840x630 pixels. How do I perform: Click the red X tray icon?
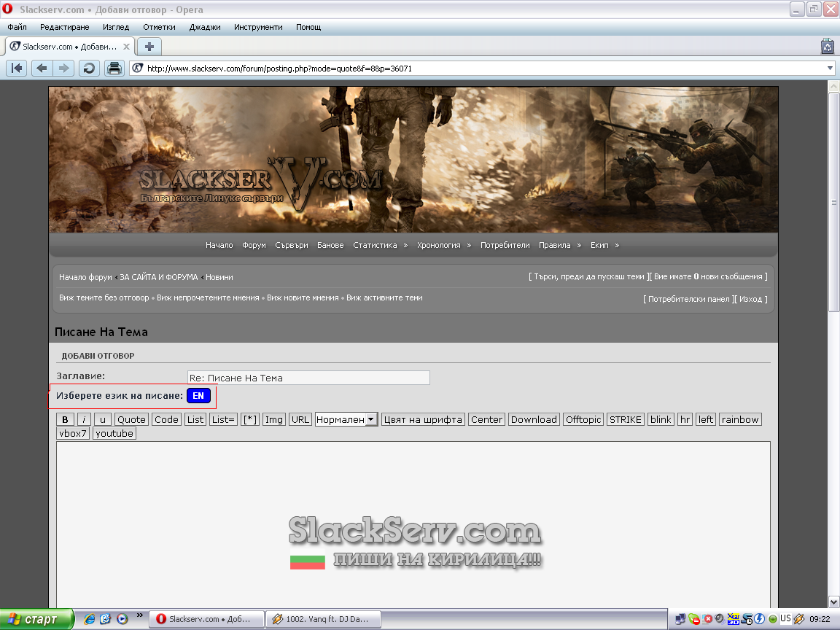tap(708, 619)
